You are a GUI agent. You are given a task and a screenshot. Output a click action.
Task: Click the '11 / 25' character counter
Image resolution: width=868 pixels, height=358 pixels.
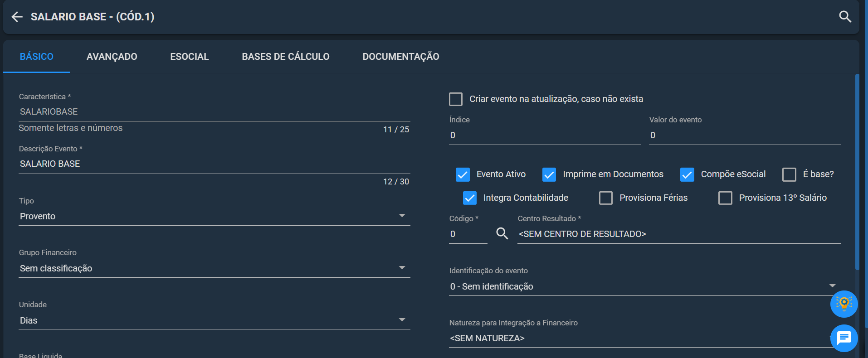click(396, 130)
